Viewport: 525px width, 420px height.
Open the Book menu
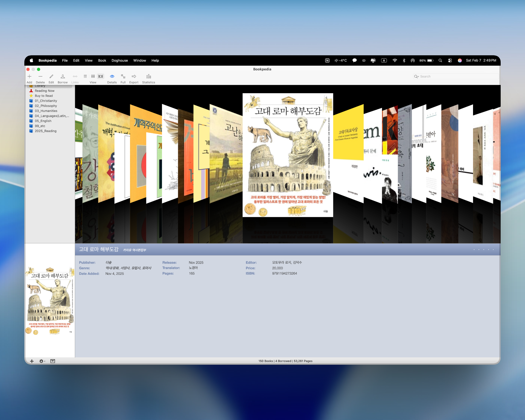(x=102, y=60)
